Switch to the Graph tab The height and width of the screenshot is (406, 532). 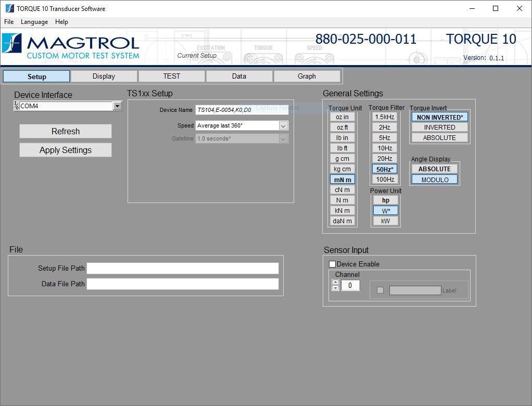307,77
